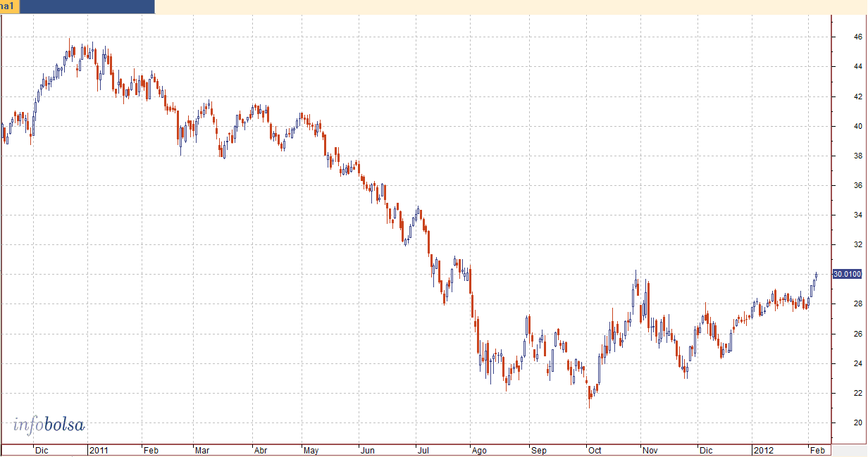Click the 34 price axis label
The height and width of the screenshot is (457, 868).
(859, 215)
